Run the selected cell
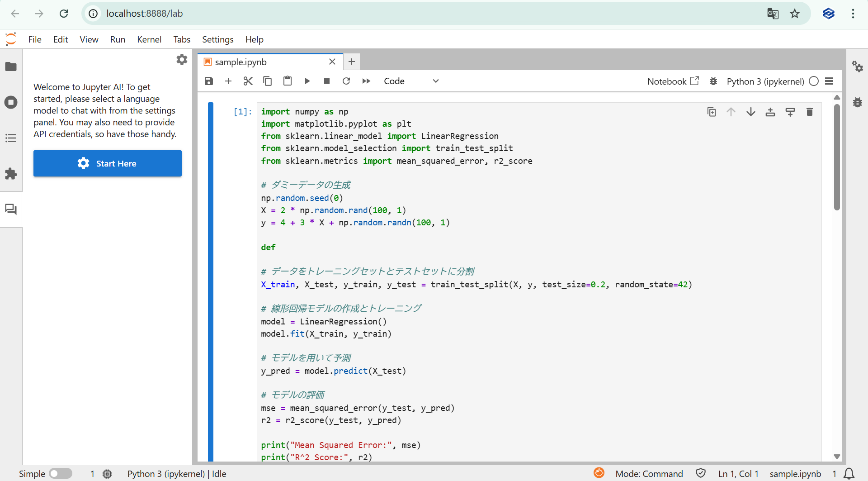Image resolution: width=868 pixels, height=481 pixels. (307, 81)
